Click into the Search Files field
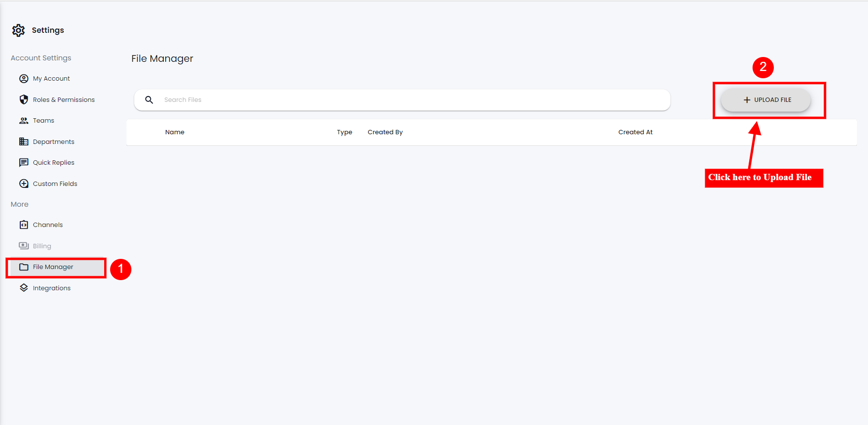Screen dimensions: 868x425 click(x=411, y=100)
